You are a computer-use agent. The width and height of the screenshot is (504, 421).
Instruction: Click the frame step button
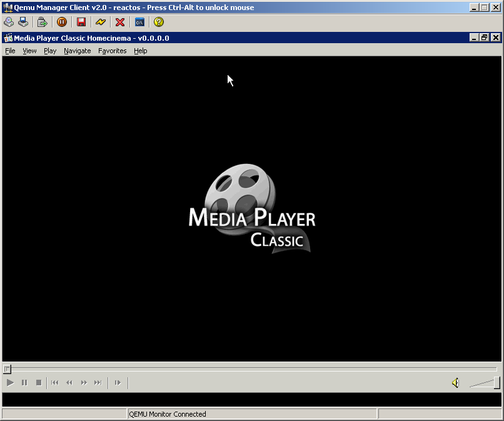[x=118, y=382]
